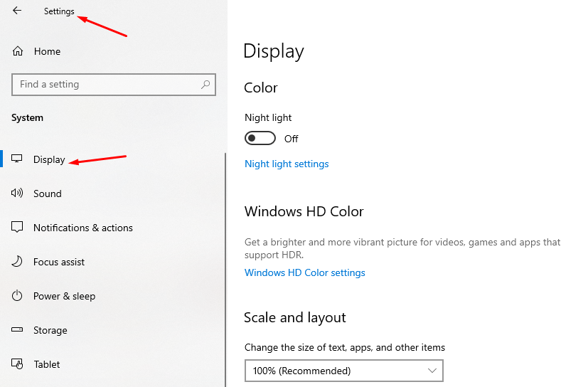
Task: Open the Tablet settings page
Action: tap(47, 364)
